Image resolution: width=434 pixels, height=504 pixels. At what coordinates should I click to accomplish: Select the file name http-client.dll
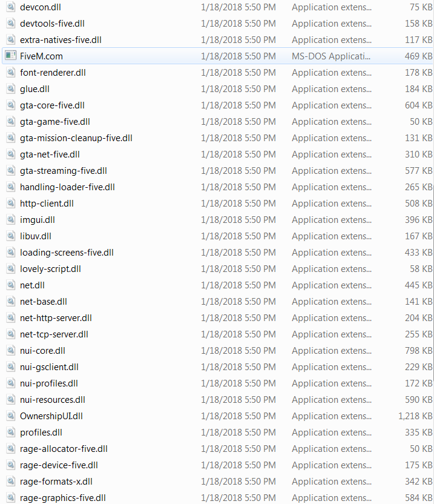(47, 204)
